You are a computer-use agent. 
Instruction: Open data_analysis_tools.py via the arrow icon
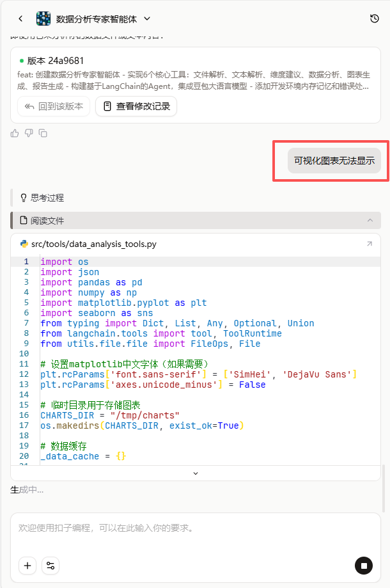370,244
